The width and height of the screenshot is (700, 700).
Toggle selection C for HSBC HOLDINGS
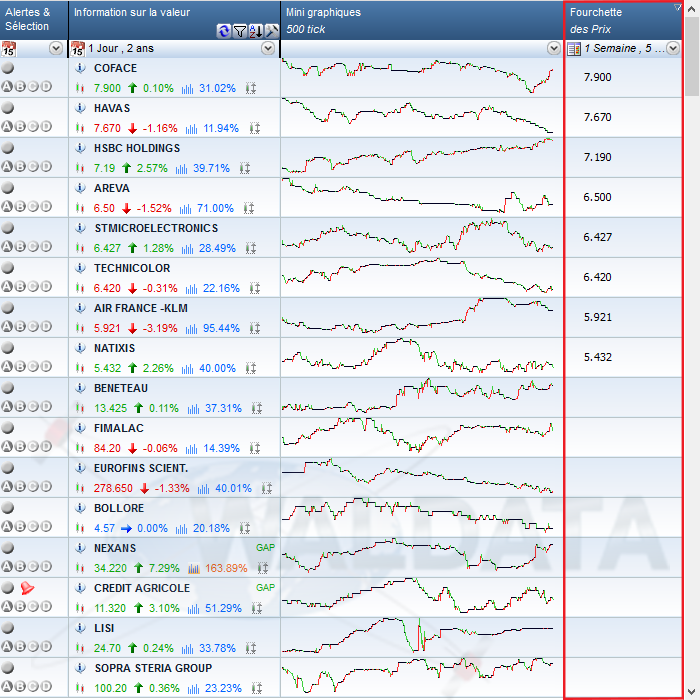coord(33,167)
